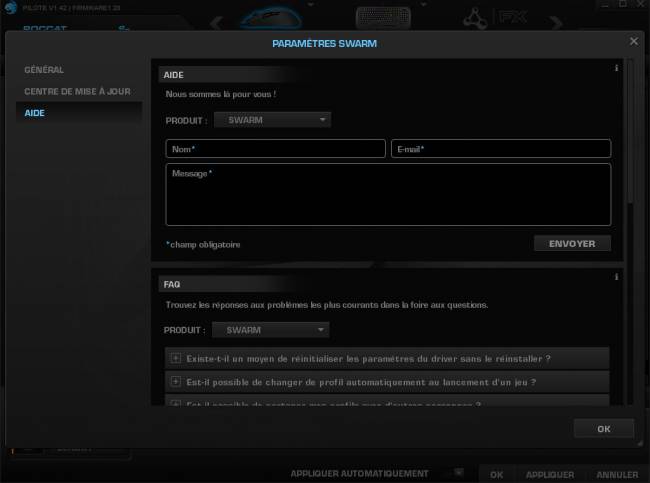Click the info icon of FAQ panel
This screenshot has height=483, width=650.
(x=616, y=277)
